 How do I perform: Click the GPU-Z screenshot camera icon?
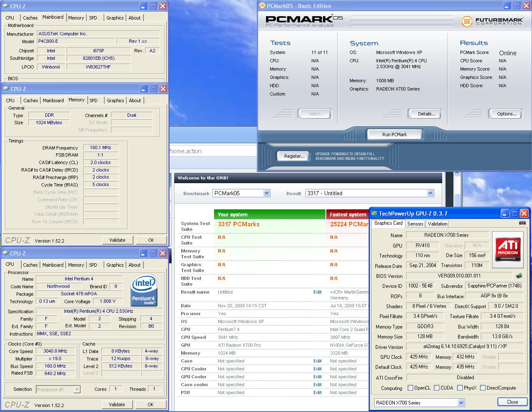tap(522, 223)
